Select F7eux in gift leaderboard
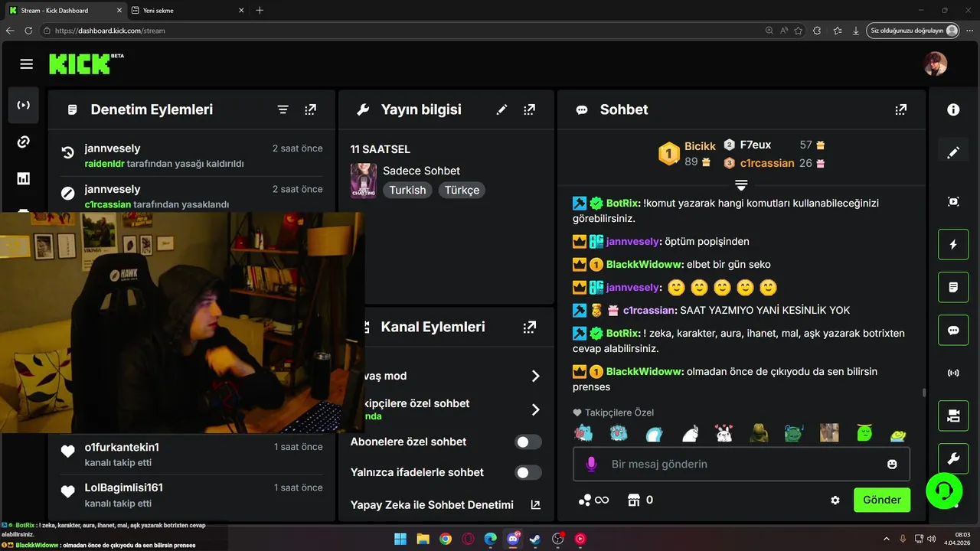Screen dimensions: 980x551 (756, 145)
